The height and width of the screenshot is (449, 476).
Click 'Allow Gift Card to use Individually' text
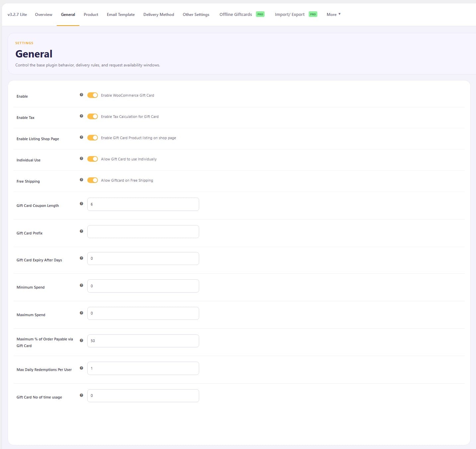tap(129, 159)
